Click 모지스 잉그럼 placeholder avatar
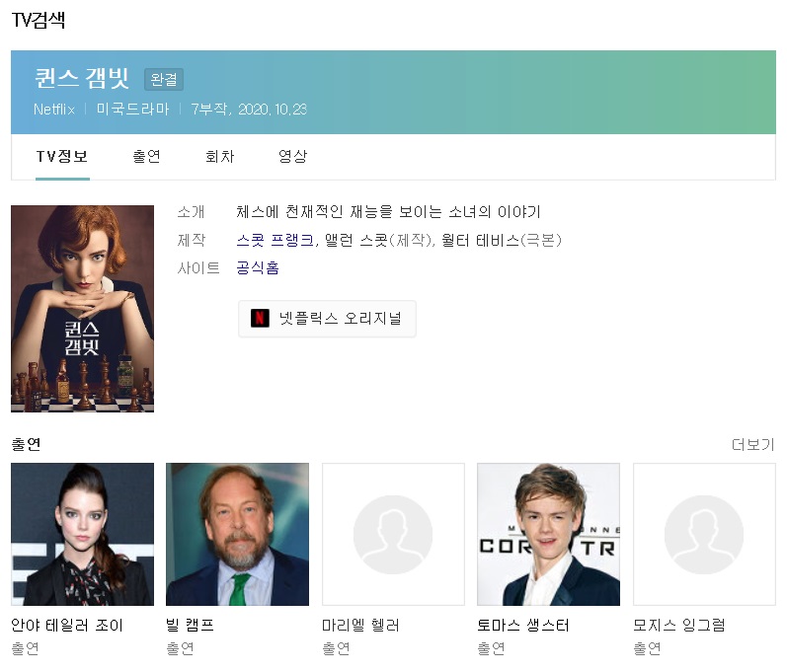Screen dimensions: 787x672 [704, 534]
